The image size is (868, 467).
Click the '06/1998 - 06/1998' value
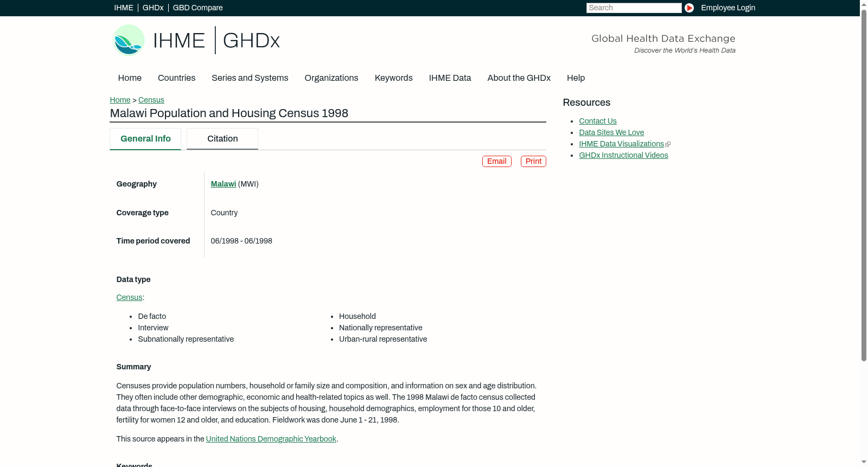[x=241, y=241]
